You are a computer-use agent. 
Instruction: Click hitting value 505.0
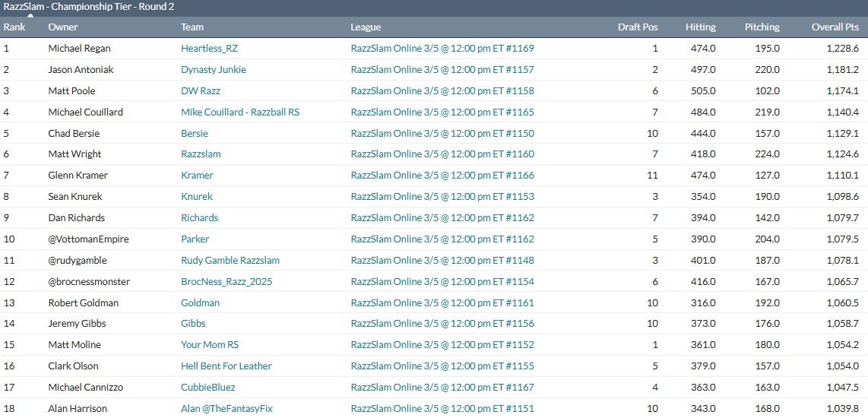(703, 90)
